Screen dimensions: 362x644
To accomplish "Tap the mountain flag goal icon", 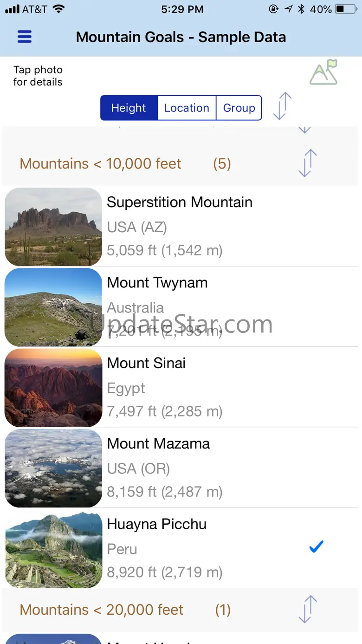I will [x=324, y=72].
